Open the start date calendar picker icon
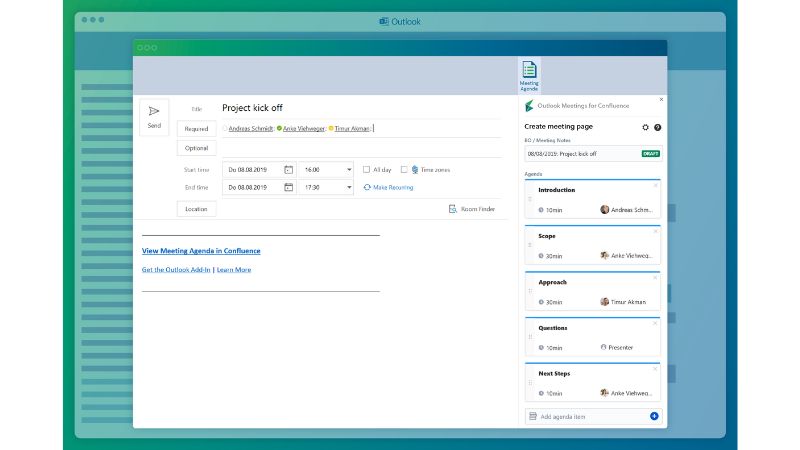Screen dimensions: 800x450 tap(288, 169)
